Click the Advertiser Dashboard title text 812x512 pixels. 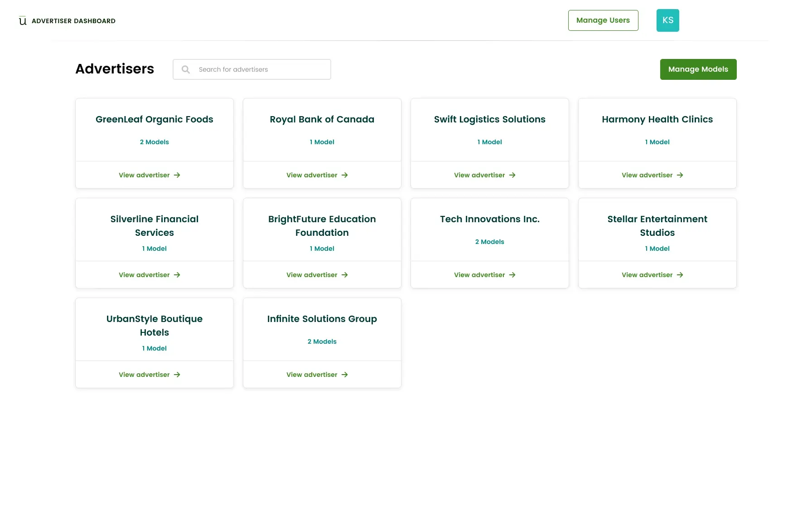pyautogui.click(x=73, y=21)
